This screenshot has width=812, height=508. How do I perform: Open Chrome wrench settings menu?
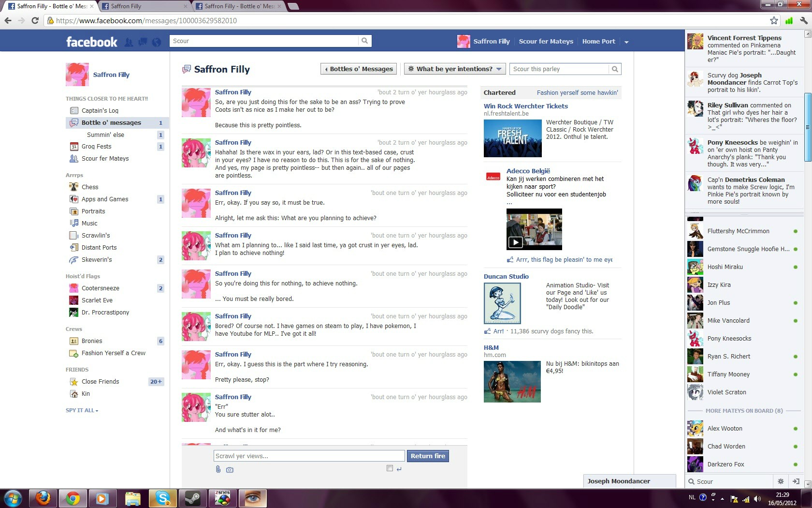click(x=804, y=20)
